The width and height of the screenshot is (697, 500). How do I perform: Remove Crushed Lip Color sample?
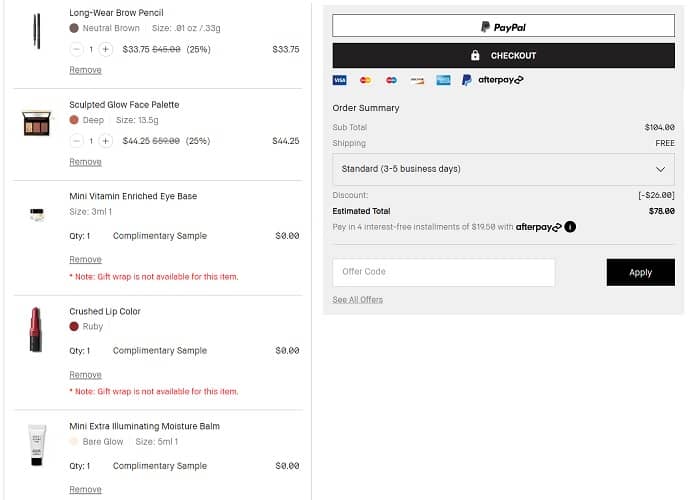pos(85,375)
